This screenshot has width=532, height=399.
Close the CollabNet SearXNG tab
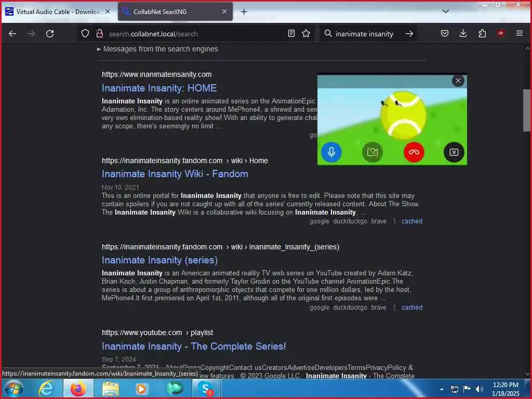coord(224,11)
